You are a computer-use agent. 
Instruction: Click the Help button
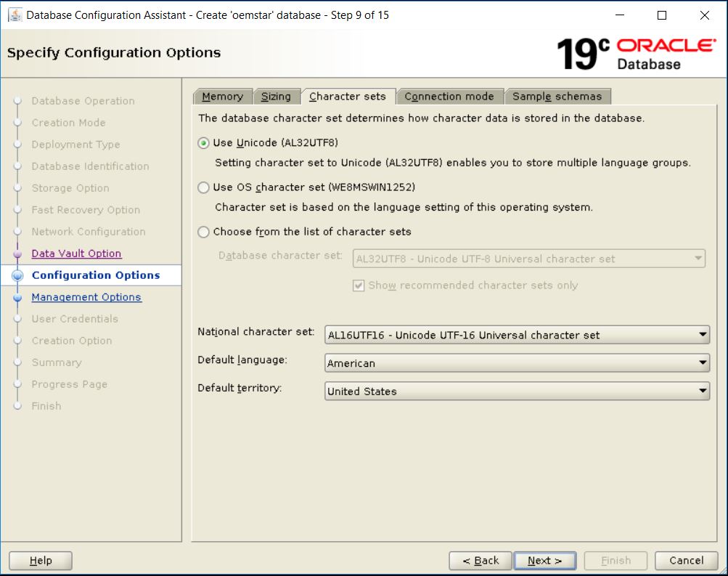click(41, 561)
